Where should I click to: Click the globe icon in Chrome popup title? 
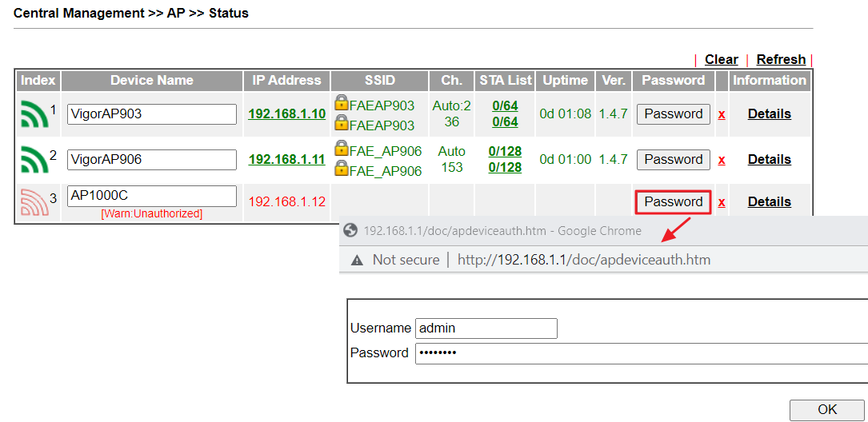point(350,231)
